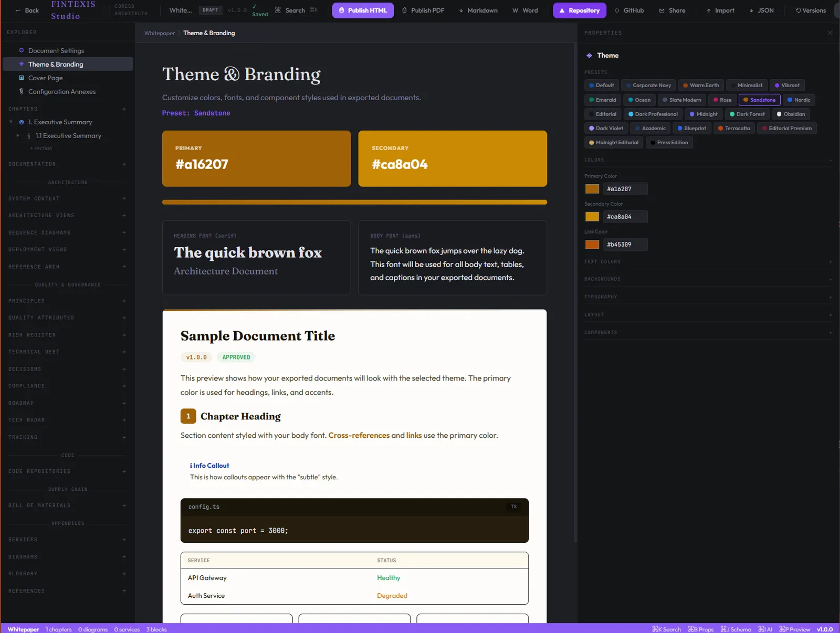Screen dimensions: 840x633
Task: Open the Secondary Color swatch picker
Action: [x=592, y=217]
